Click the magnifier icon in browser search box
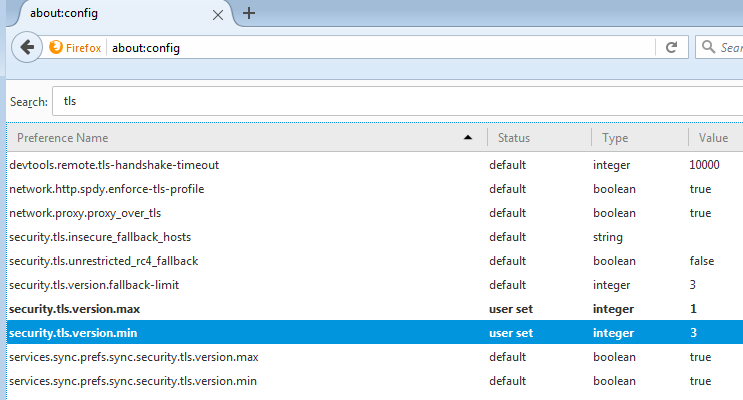The width and height of the screenshot is (743, 400). (x=709, y=48)
